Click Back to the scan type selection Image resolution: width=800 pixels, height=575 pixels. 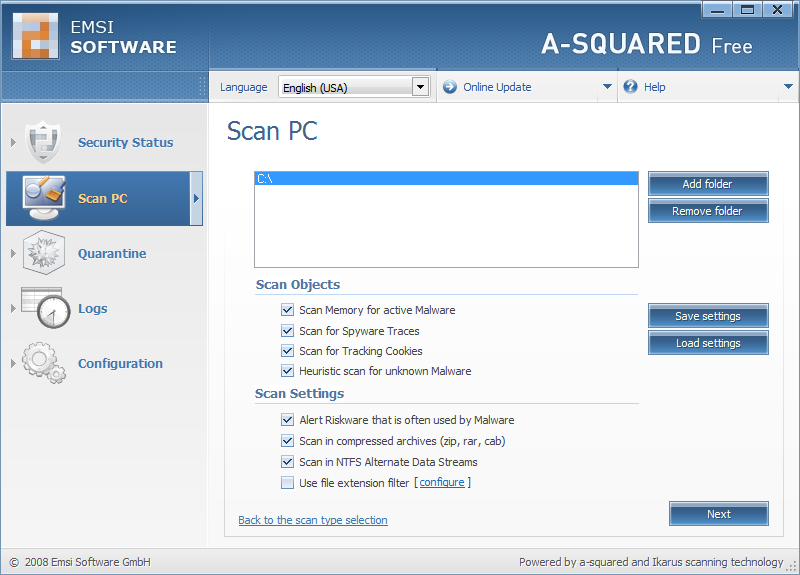313,520
